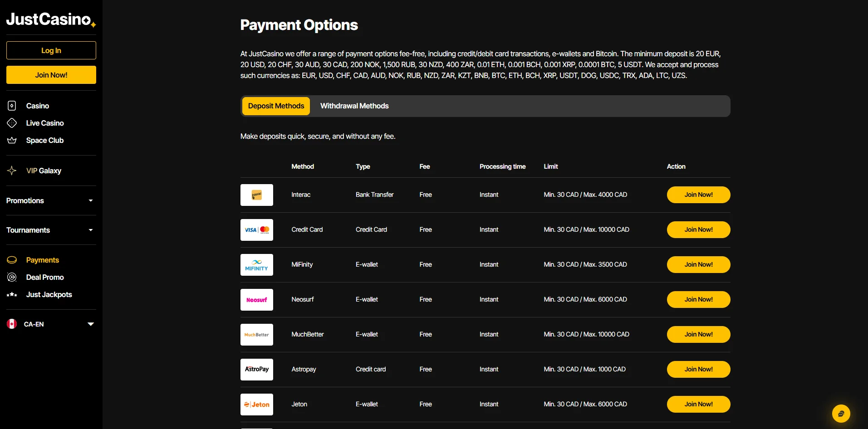Image resolution: width=868 pixels, height=429 pixels.
Task: Click the Space Club crown icon
Action: (x=12, y=140)
